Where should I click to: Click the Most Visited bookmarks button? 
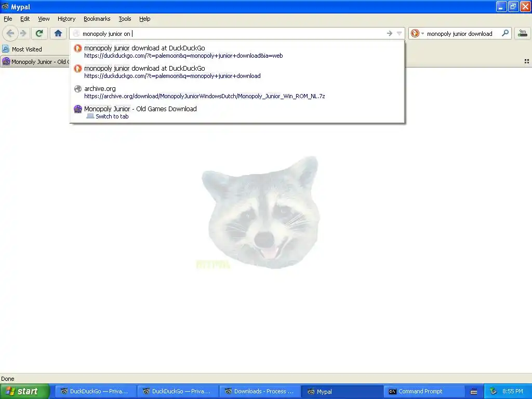point(22,49)
